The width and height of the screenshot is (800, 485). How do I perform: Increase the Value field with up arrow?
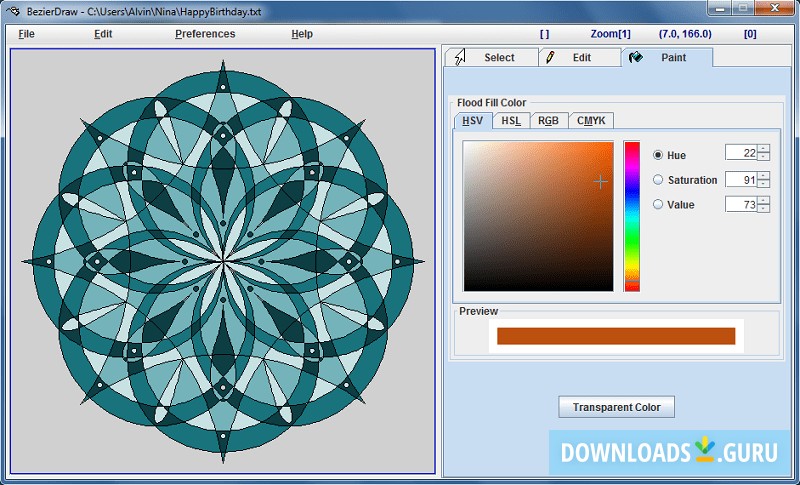pyautogui.click(x=764, y=199)
